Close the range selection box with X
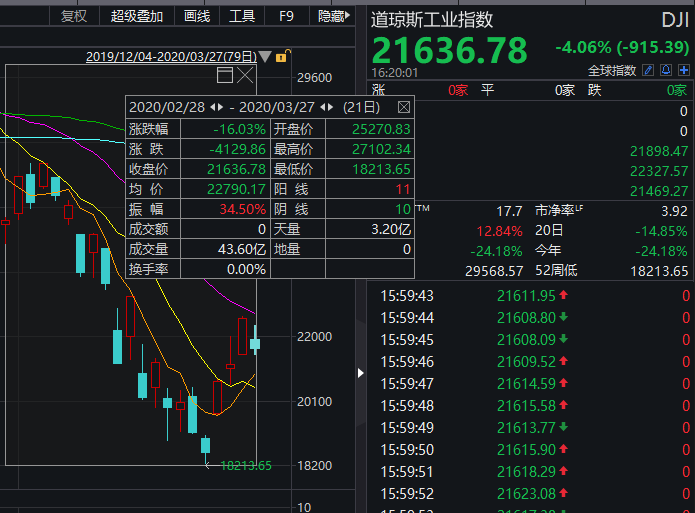695x513 pixels. point(245,75)
